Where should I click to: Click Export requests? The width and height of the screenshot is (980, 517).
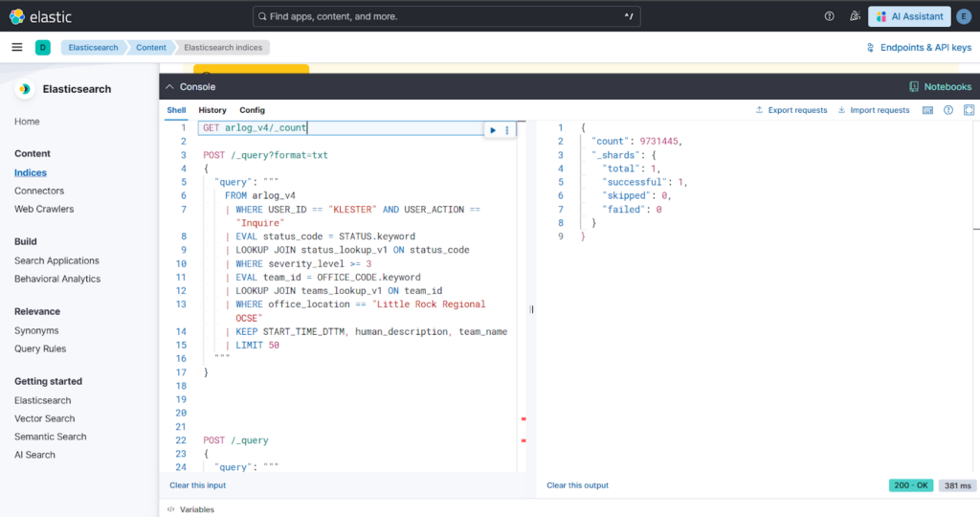coord(791,110)
